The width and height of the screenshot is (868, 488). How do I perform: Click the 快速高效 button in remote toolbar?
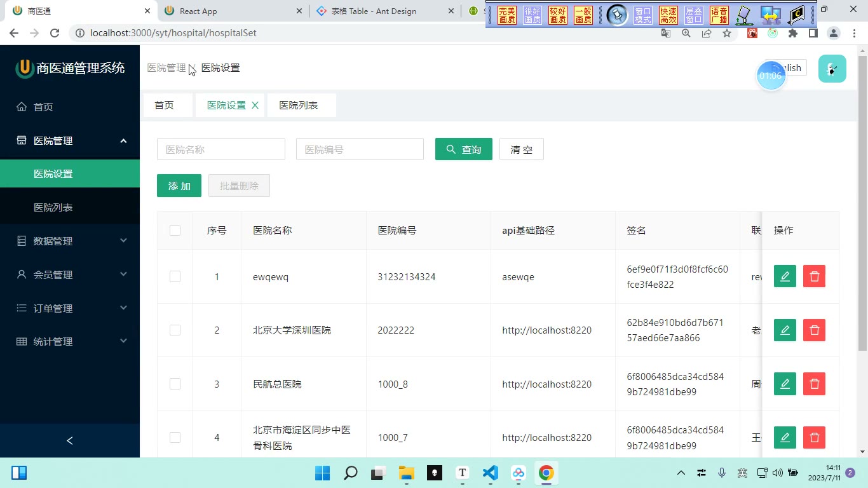click(x=668, y=15)
